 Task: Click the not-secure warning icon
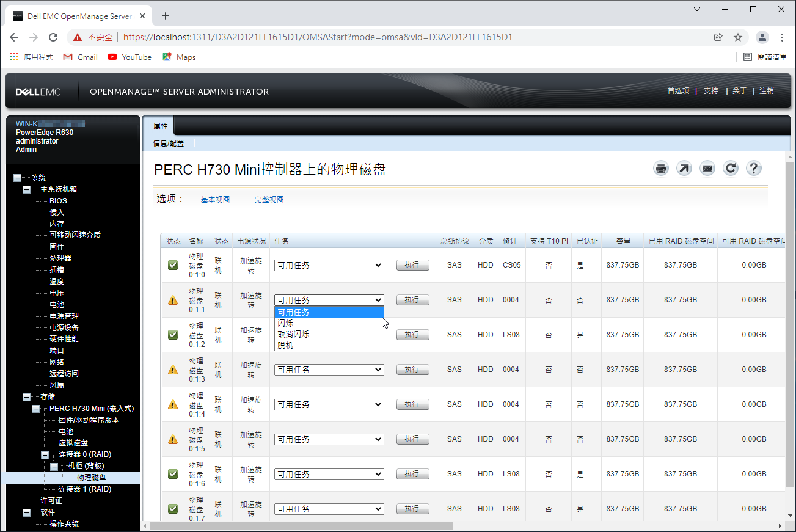click(78, 37)
